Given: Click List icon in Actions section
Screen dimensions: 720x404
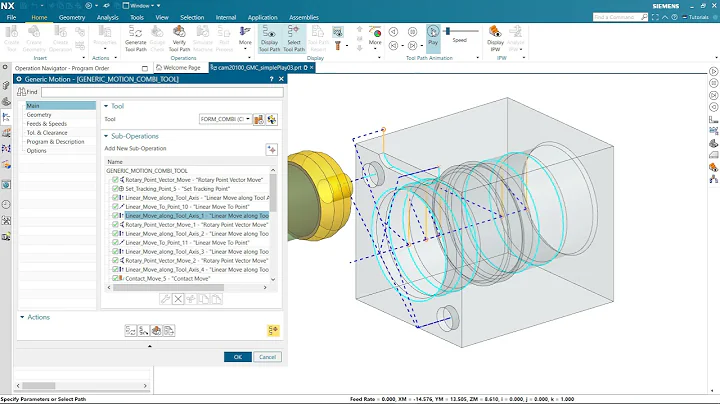Looking at the screenshot, I should [x=169, y=331].
